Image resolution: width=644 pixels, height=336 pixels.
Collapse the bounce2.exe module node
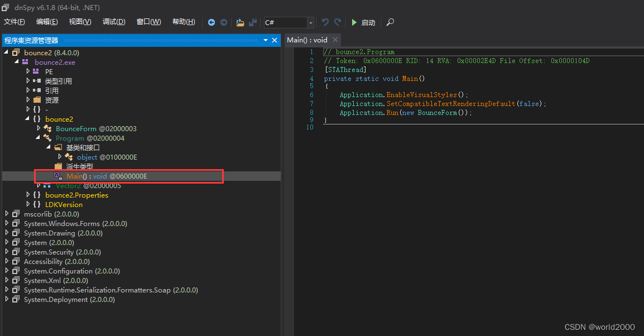tap(17, 61)
